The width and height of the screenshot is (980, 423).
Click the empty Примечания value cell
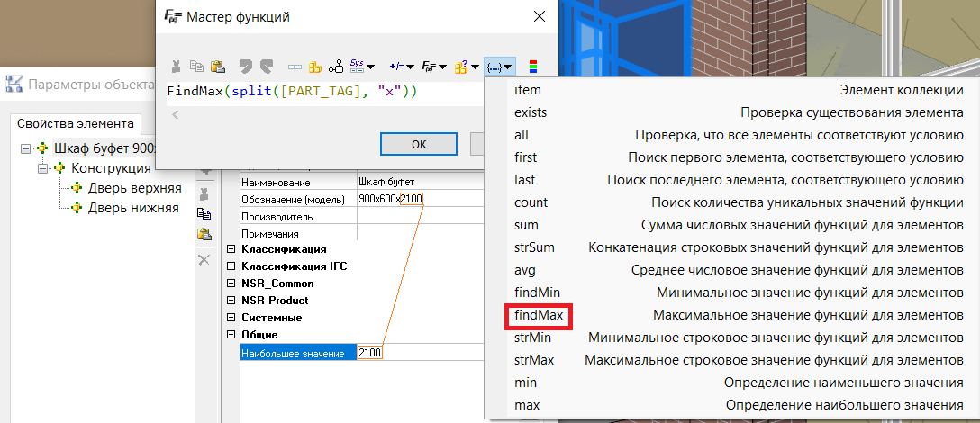[421, 234]
